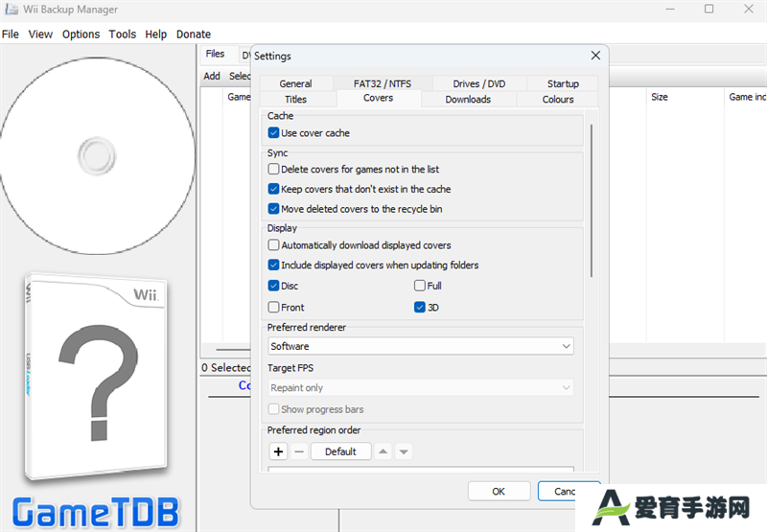
Task: Open the Options menu
Action: tap(81, 35)
